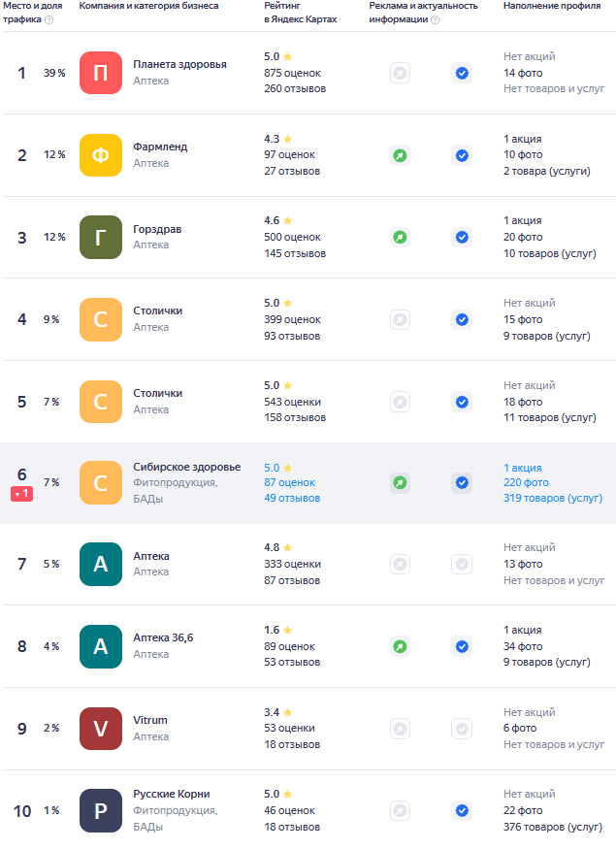Click the inactive ad icon in the 7 % Столички row
This screenshot has width=616, height=849.
pyautogui.click(x=400, y=402)
